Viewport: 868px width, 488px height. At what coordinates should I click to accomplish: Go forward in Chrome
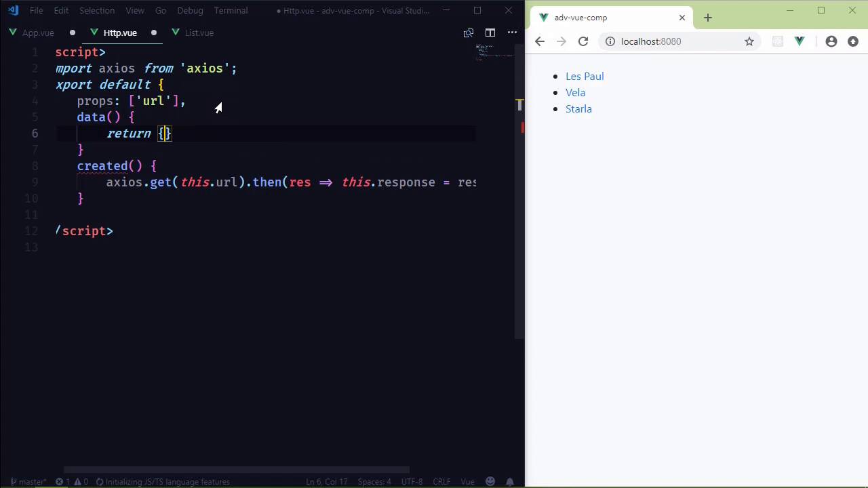561,41
